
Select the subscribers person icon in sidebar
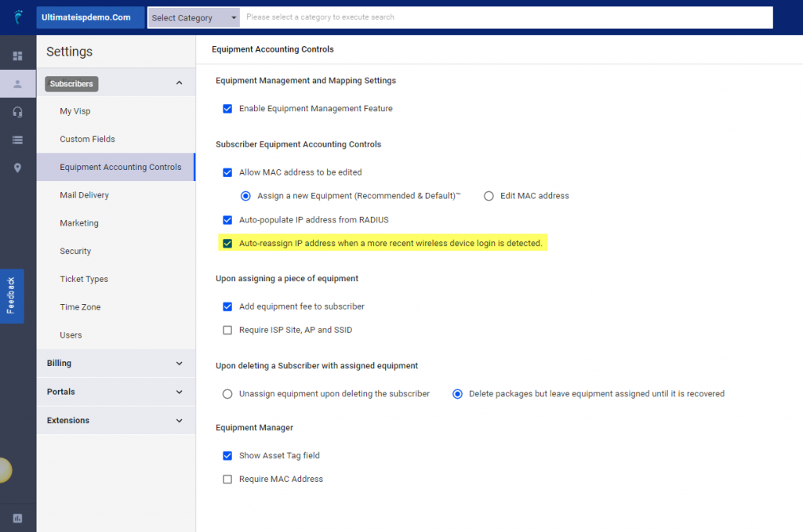coord(16,83)
